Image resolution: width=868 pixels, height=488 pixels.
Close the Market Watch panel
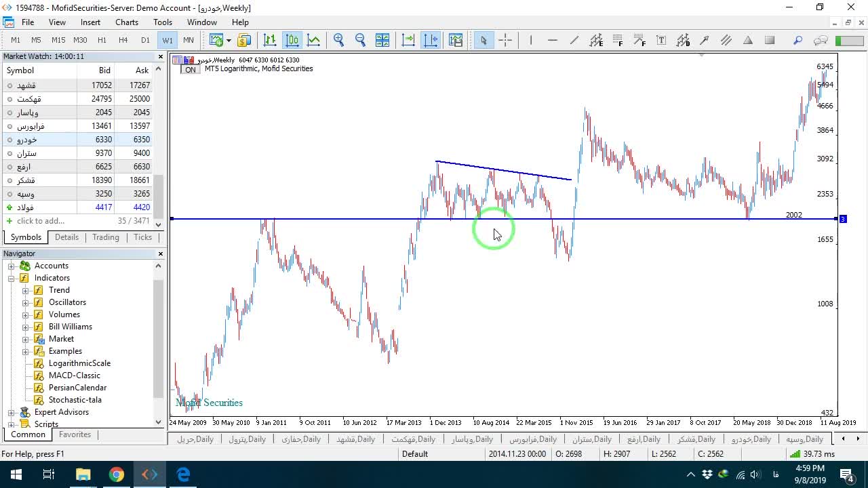click(x=161, y=56)
